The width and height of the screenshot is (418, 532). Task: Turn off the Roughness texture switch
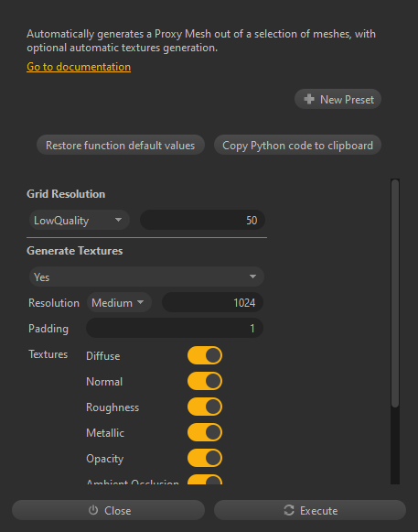coord(205,407)
